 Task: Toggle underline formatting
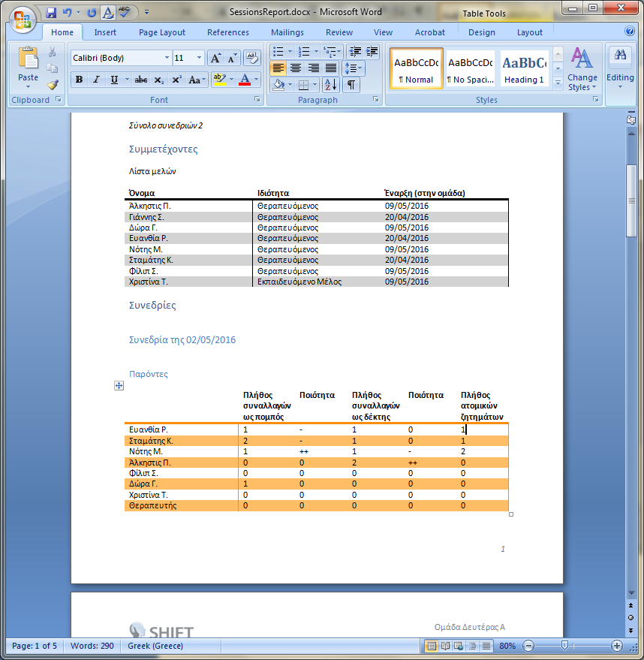click(x=114, y=80)
